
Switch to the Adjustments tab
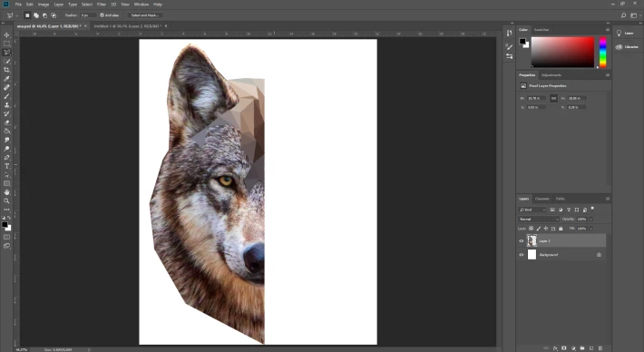click(551, 75)
